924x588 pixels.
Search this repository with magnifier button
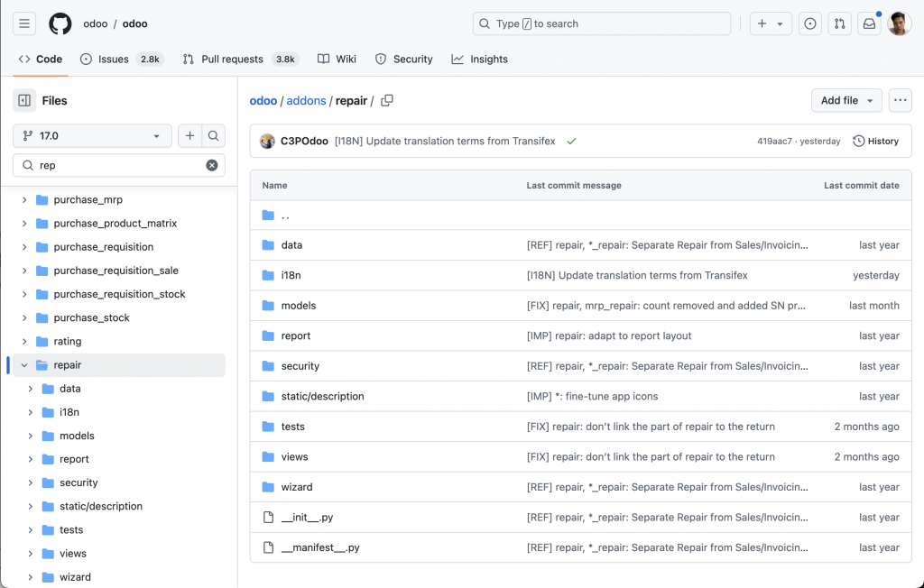[x=213, y=136]
